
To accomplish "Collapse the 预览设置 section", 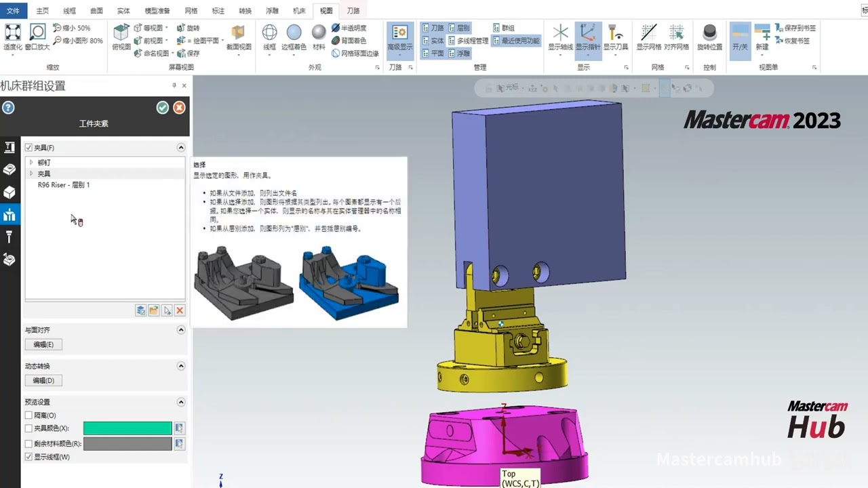I will (181, 402).
